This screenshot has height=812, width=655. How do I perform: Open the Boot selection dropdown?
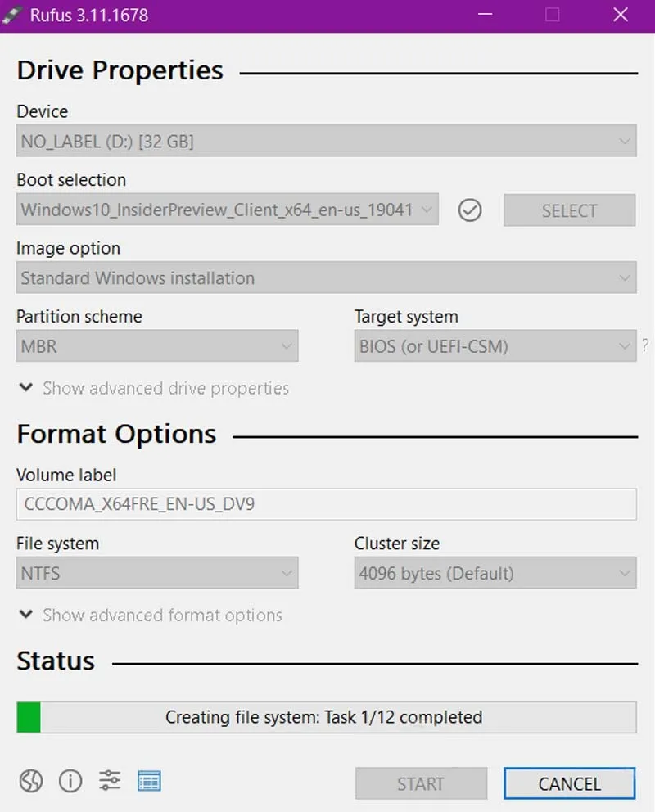pyautogui.click(x=227, y=210)
